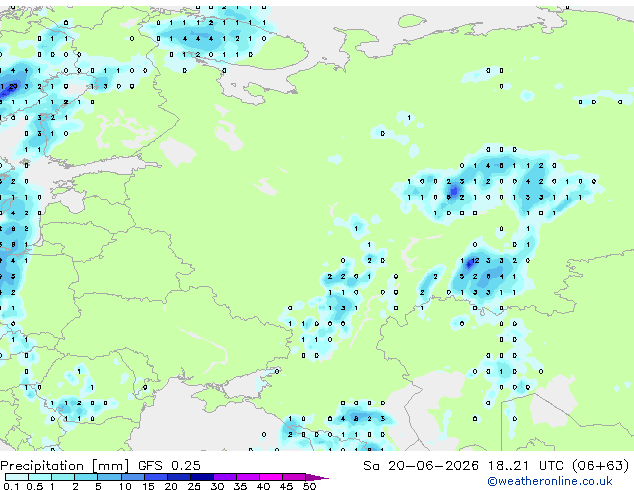Click the 35 to 40 mm legend swatch
The width and height of the screenshot is (634, 490).
[248, 477]
